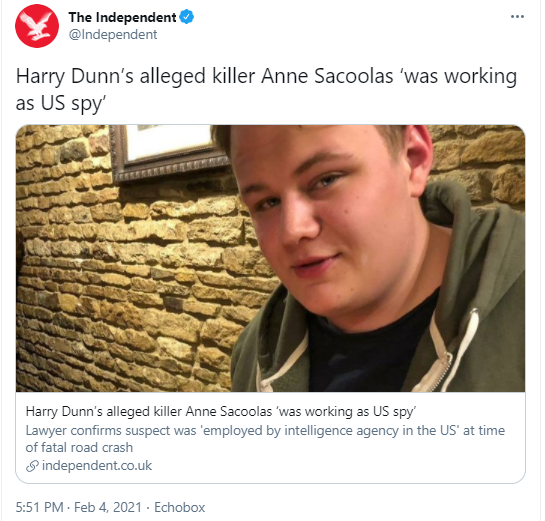Click 'of fatal road crash' description line
Image resolution: width=545 pixels, height=521 pixels.
coord(79,447)
